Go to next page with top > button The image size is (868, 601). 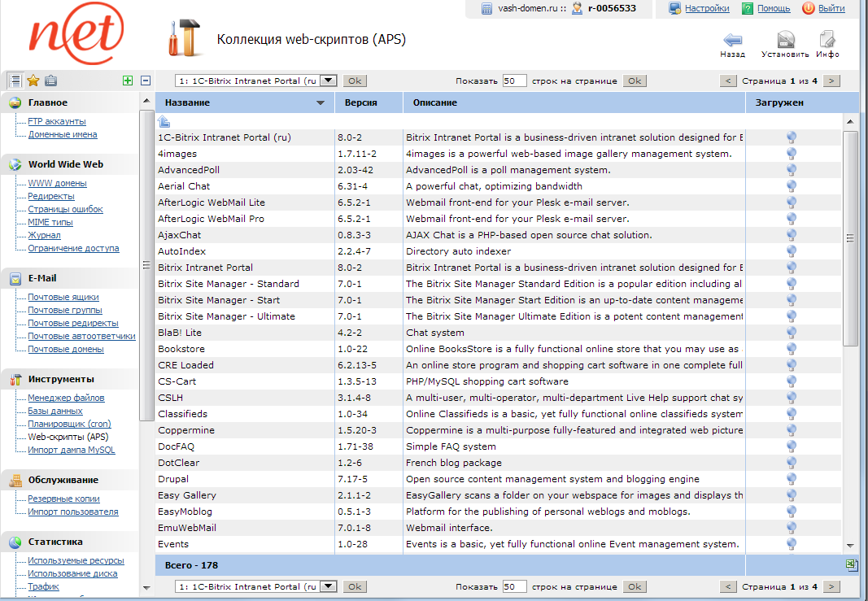(831, 81)
